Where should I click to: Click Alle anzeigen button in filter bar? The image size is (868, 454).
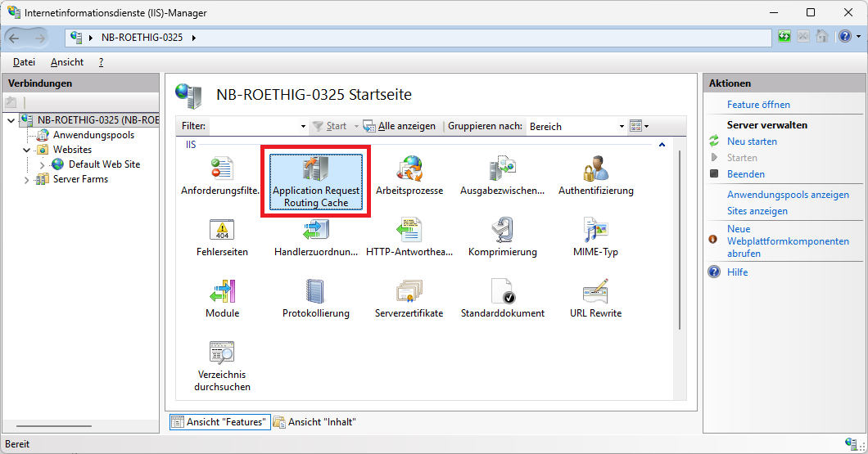[399, 126]
